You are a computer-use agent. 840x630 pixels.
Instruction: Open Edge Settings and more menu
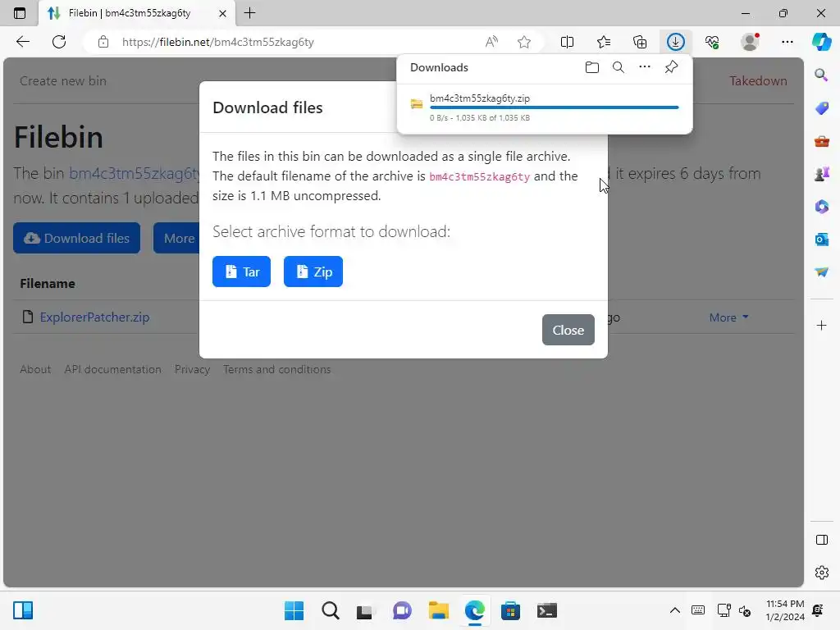787,42
